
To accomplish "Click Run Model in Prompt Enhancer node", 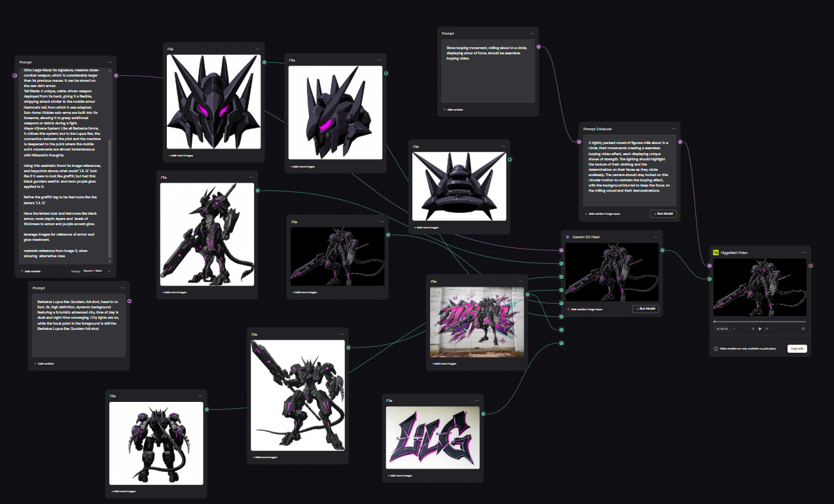I will pos(663,214).
